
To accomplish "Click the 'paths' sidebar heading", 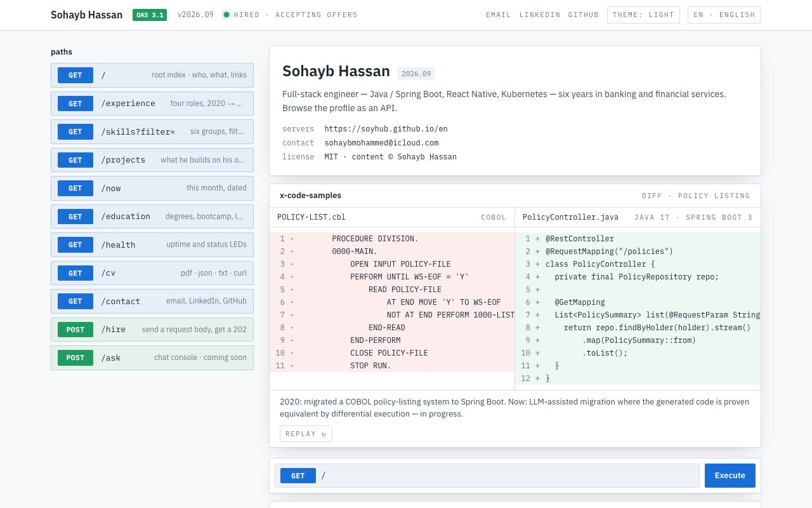I will pyautogui.click(x=62, y=52).
